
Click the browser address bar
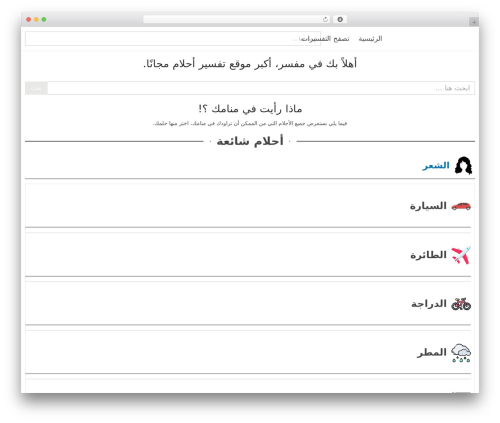[236, 19]
